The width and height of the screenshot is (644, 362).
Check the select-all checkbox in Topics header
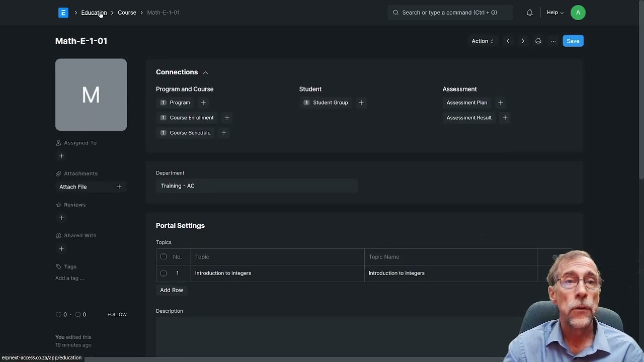click(x=164, y=257)
